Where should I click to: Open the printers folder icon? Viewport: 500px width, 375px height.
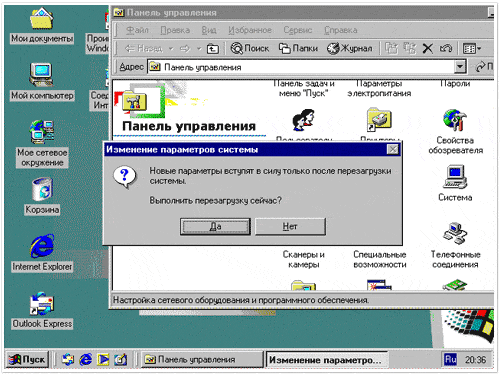pyautogui.click(x=379, y=119)
